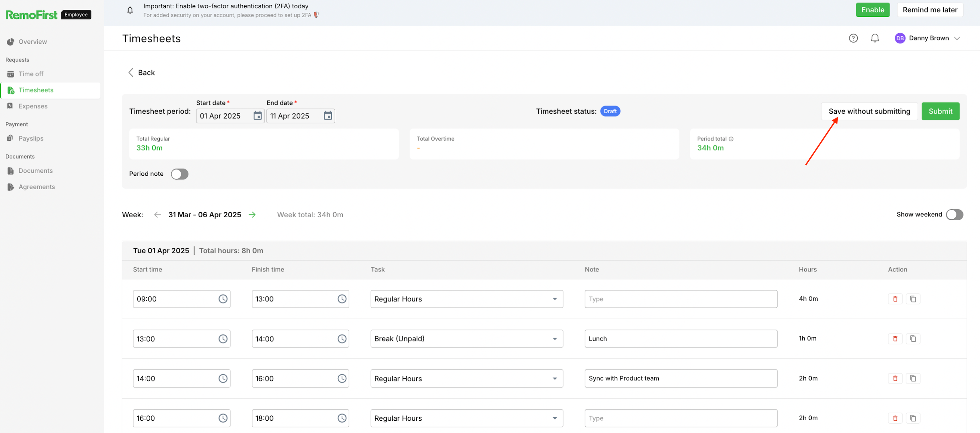Open clock picker for 18:00 finish time

pyautogui.click(x=342, y=418)
